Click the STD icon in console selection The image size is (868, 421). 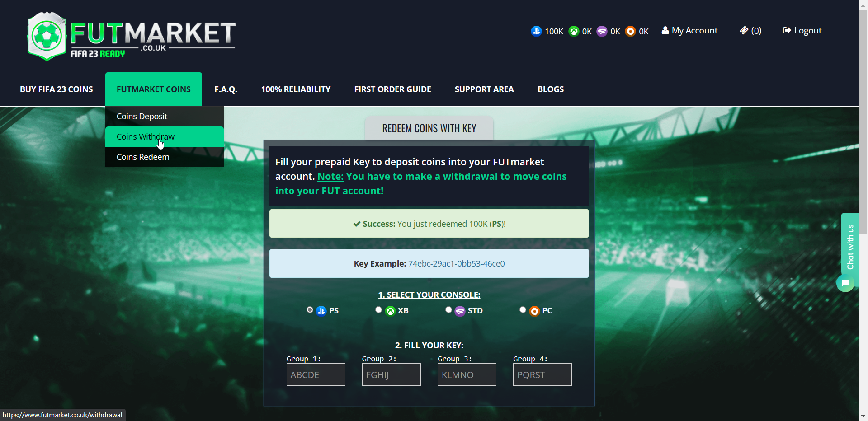(460, 311)
